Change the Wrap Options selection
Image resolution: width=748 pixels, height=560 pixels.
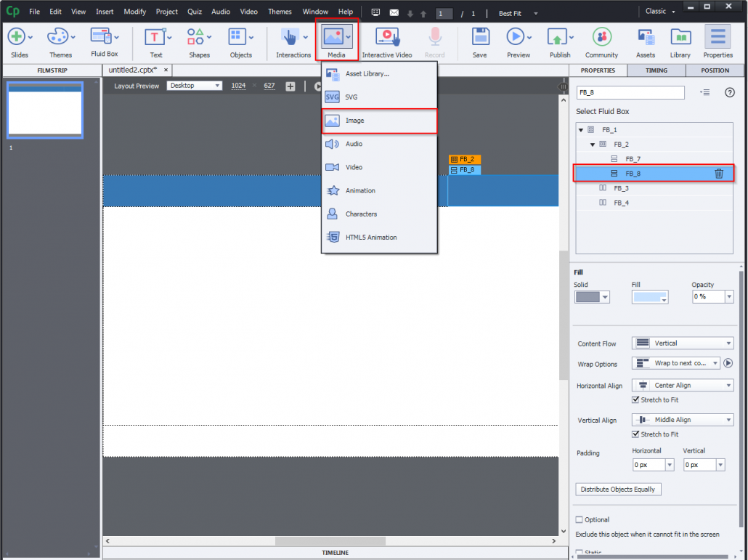tap(675, 363)
